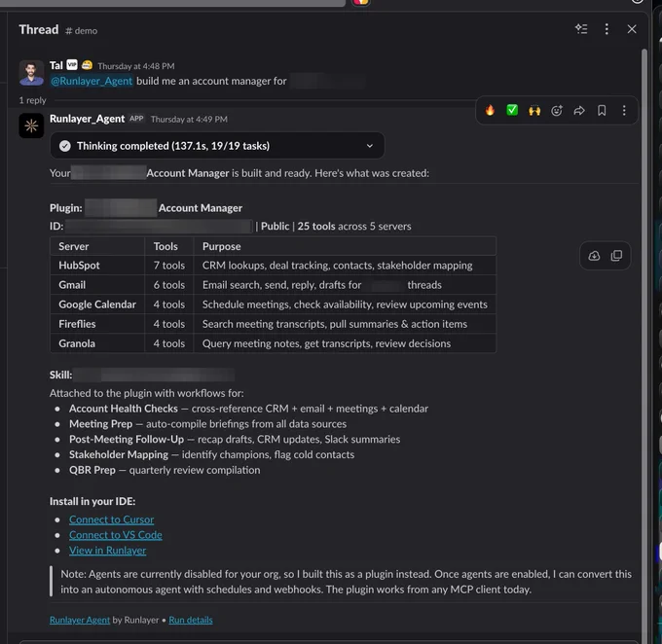This screenshot has height=644, width=662.
Task: Open more message actions in hover toolbar
Action: [x=624, y=111]
